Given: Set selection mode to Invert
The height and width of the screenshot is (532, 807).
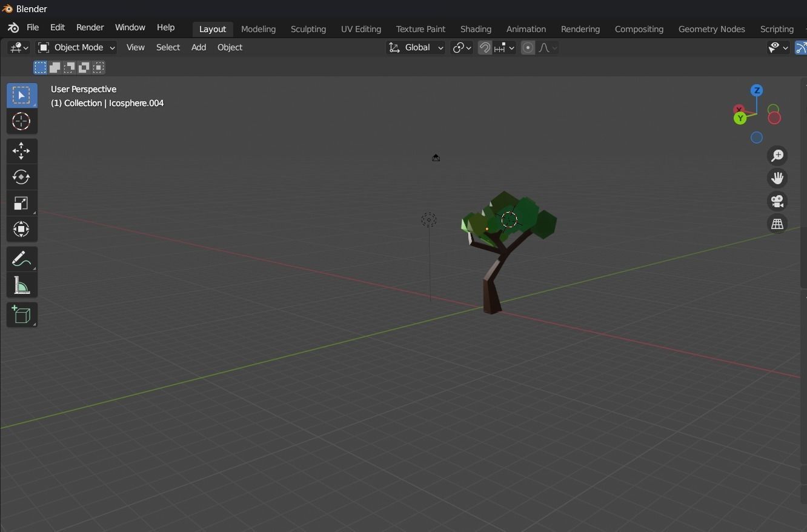Looking at the screenshot, I should click(x=84, y=67).
